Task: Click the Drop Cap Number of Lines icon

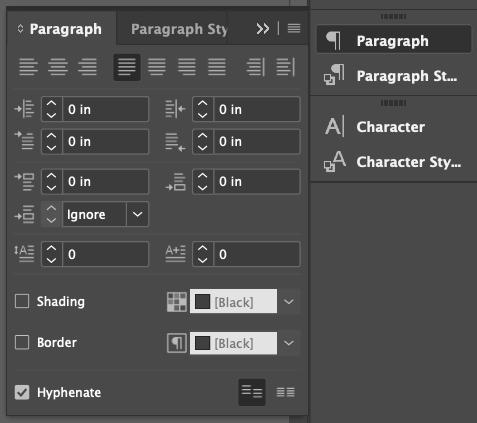Action: tap(24, 254)
